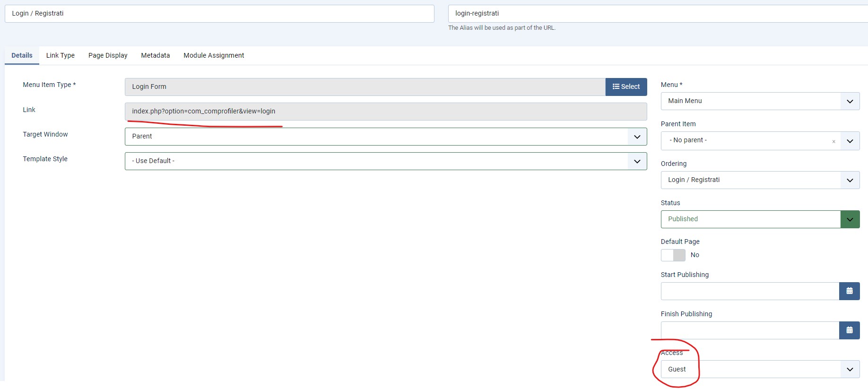The height and width of the screenshot is (389, 868).
Task: Open the Finish Publishing calendar picker
Action: (849, 330)
